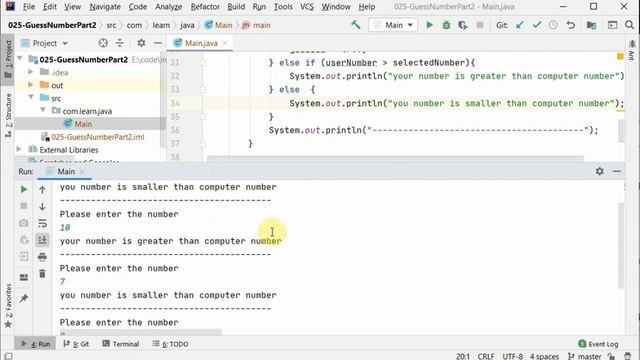Click the console vertical scrollbar
The height and width of the screenshot is (360, 640).
pyautogui.click(x=621, y=245)
